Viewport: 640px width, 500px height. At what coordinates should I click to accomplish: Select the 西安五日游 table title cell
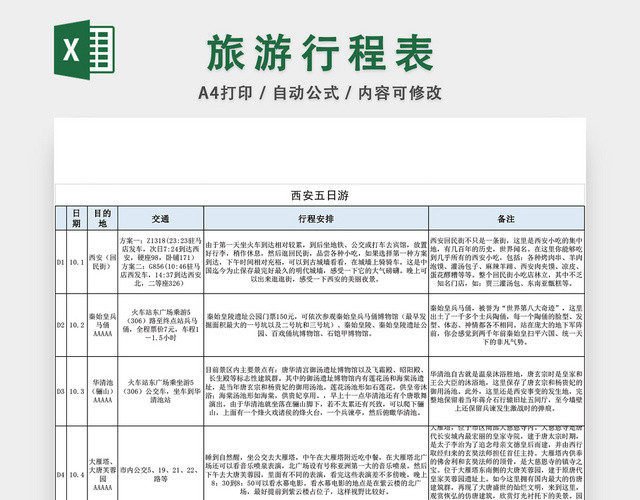(x=320, y=196)
